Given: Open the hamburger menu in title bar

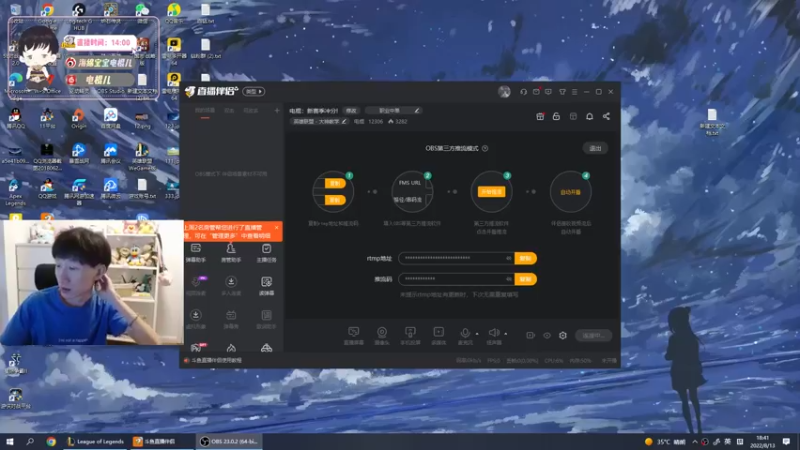Looking at the screenshot, I should (x=574, y=92).
